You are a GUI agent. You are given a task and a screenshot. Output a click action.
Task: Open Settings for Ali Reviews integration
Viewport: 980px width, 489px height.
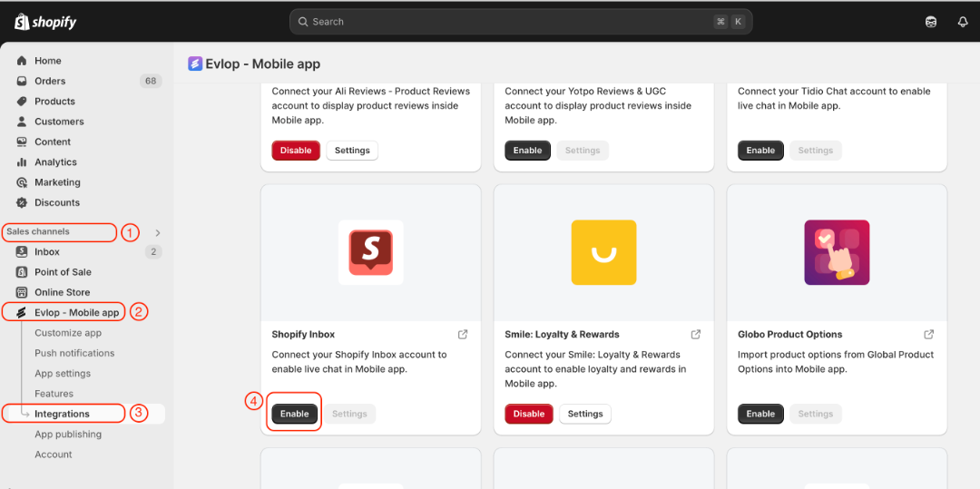click(352, 151)
